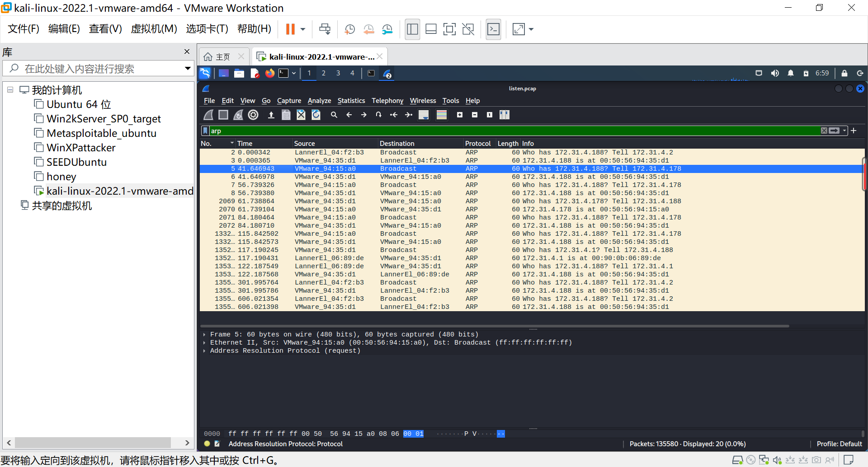Jump to the first packet
The image size is (868, 467).
click(x=394, y=115)
